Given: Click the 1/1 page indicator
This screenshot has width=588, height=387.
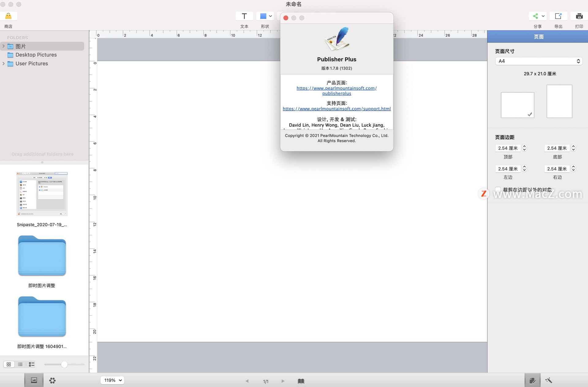Looking at the screenshot, I should 266,381.
